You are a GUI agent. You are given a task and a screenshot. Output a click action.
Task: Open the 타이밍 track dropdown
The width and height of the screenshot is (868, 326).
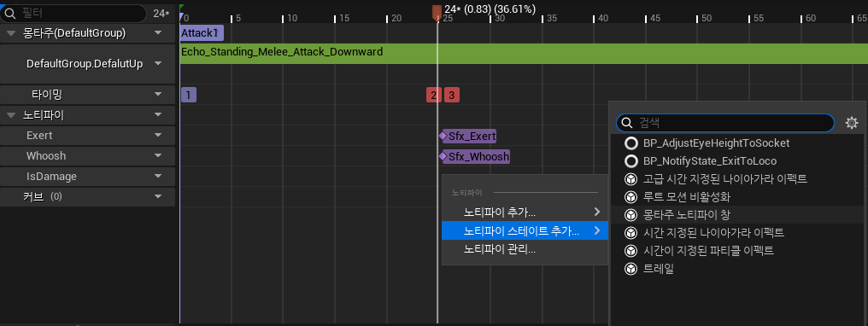click(x=158, y=95)
